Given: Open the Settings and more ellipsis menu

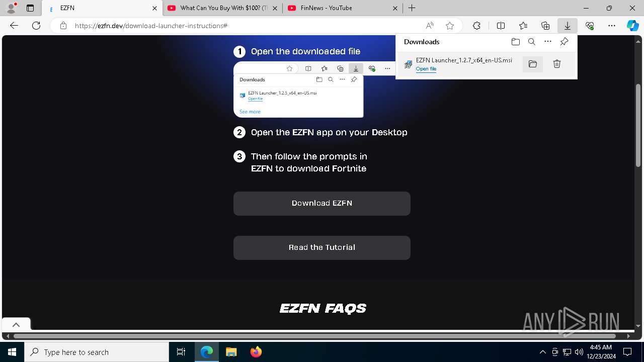Looking at the screenshot, I should point(612,26).
